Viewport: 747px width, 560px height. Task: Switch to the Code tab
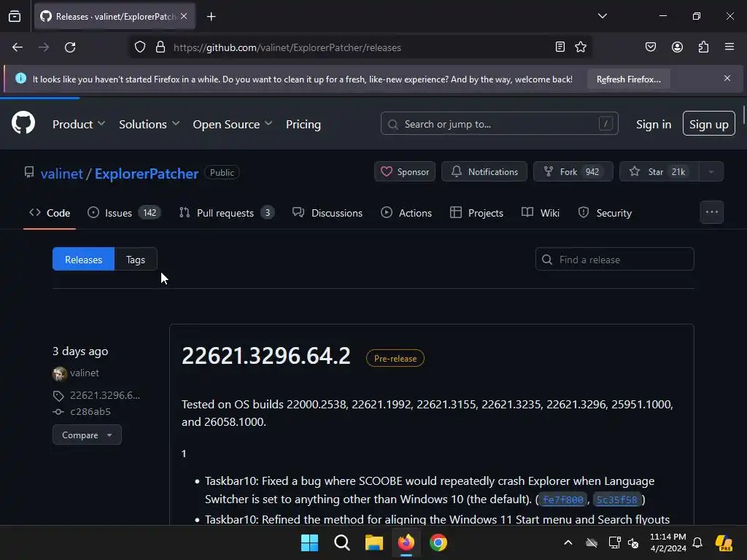tap(50, 213)
